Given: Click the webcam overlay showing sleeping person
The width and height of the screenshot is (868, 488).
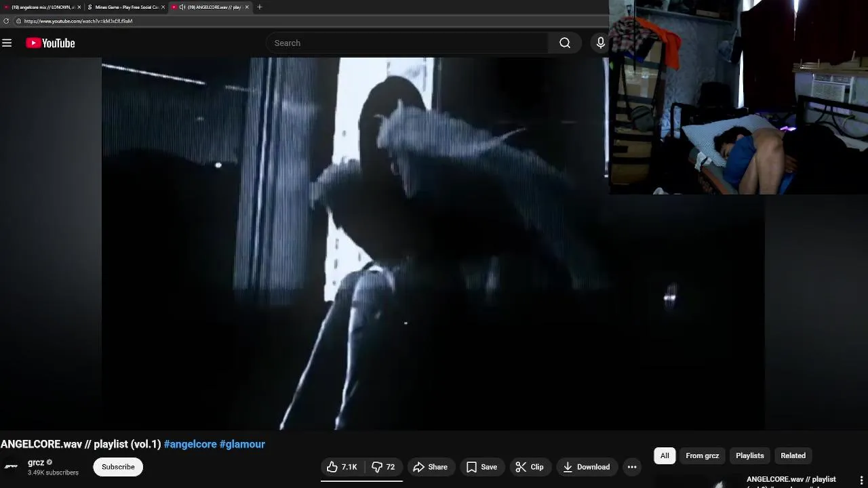Looking at the screenshot, I should click(x=738, y=97).
